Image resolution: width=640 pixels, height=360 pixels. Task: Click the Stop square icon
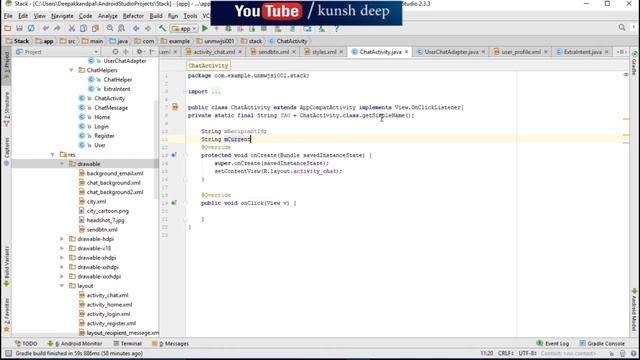pyautogui.click(x=264, y=29)
